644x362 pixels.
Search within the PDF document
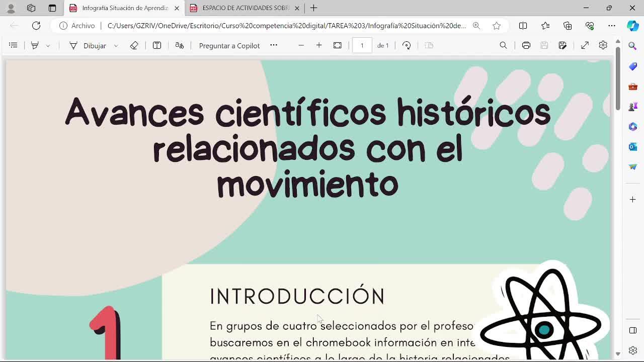coord(503,45)
